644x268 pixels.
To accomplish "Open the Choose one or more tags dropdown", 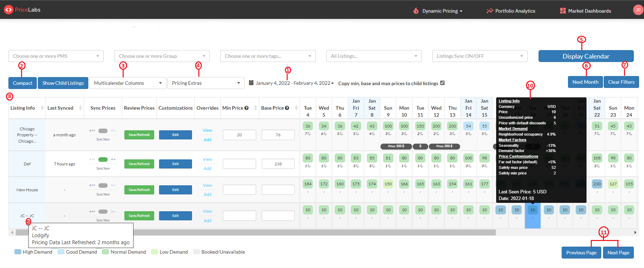I will (268, 56).
